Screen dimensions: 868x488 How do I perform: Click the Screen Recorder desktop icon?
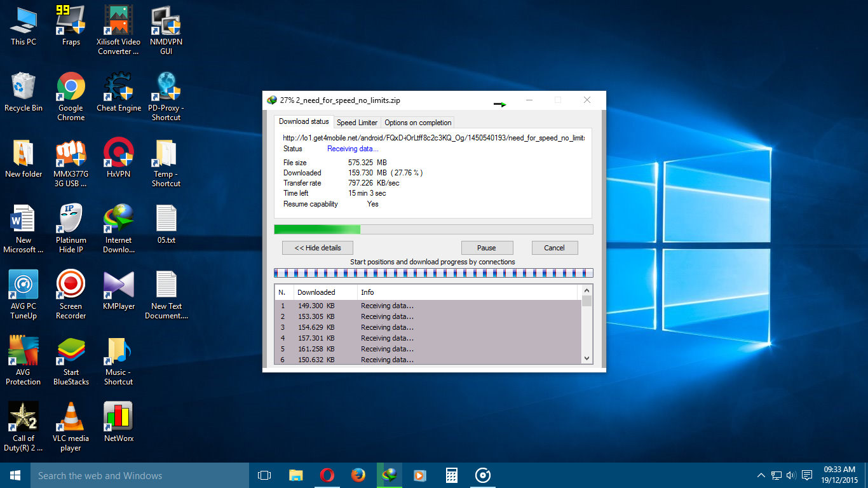coord(71,295)
